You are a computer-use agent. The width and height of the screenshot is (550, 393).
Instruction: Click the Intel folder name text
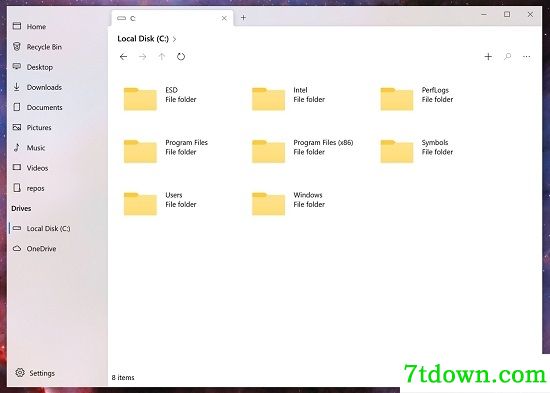[x=300, y=90]
